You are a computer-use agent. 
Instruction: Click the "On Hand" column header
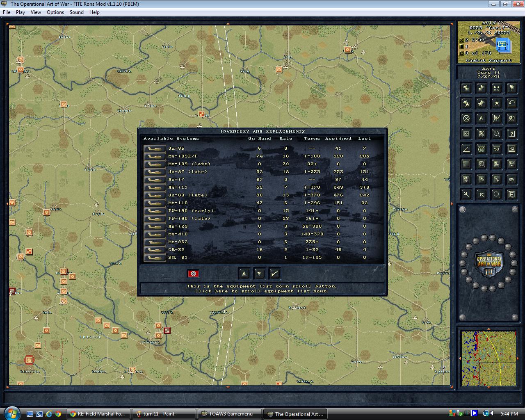click(x=260, y=139)
